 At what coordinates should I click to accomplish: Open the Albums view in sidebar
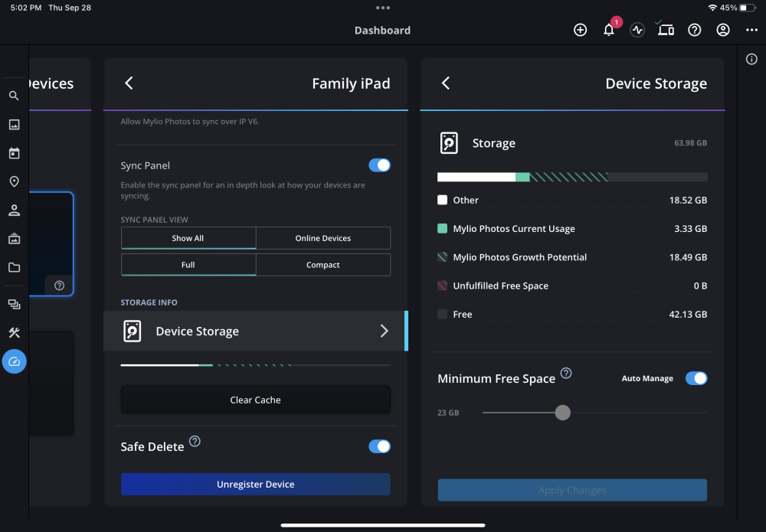click(14, 239)
